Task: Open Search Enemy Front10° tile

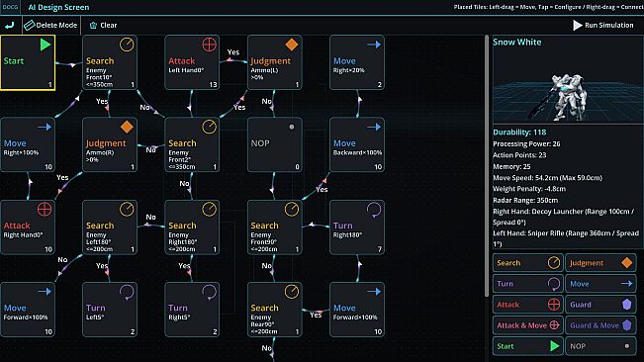Action: tap(110, 62)
